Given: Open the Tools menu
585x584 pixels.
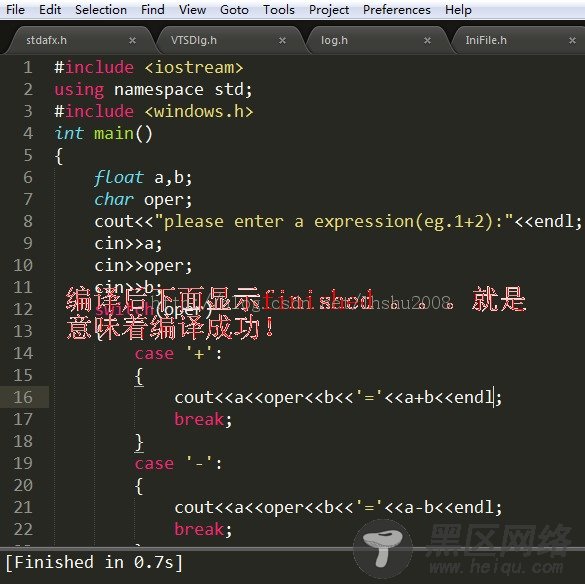Looking at the screenshot, I should [x=279, y=9].
